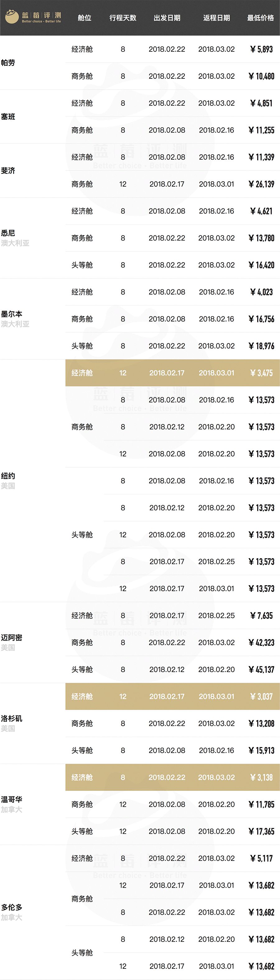Click 加拿大 subtitle under 温哥华
Screen dimensions: 280x980
[x=12, y=810]
